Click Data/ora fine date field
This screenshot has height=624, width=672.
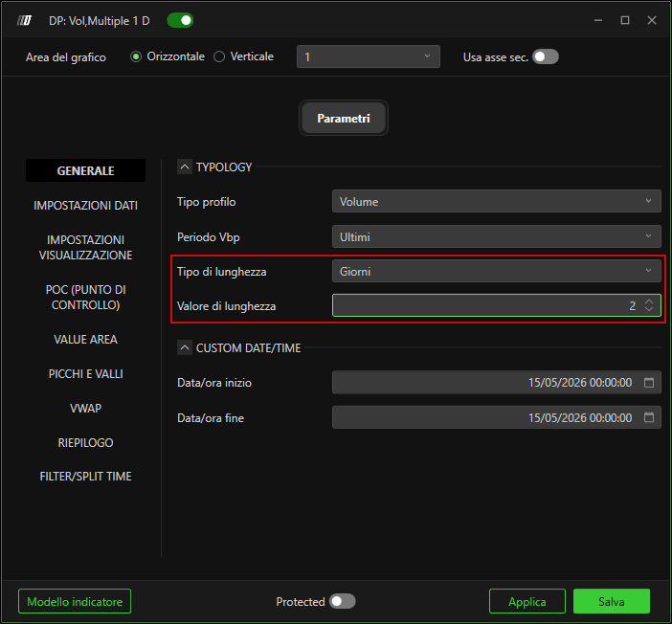coord(496,417)
